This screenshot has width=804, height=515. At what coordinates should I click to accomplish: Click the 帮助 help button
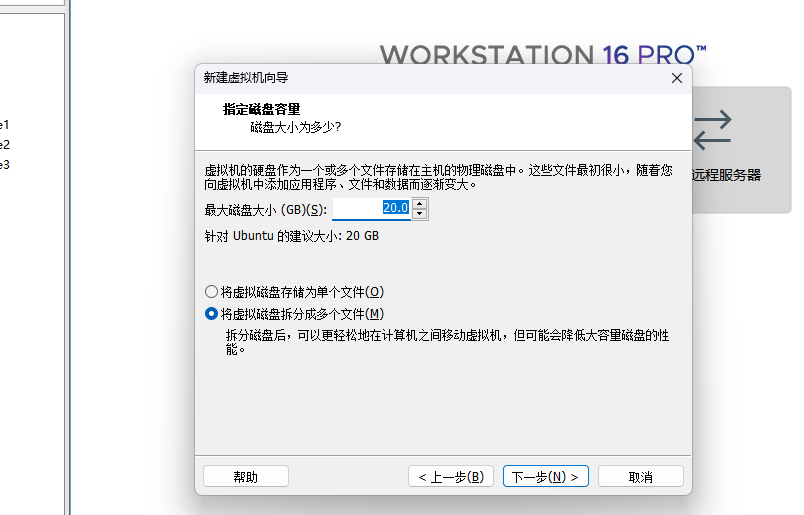click(x=246, y=477)
